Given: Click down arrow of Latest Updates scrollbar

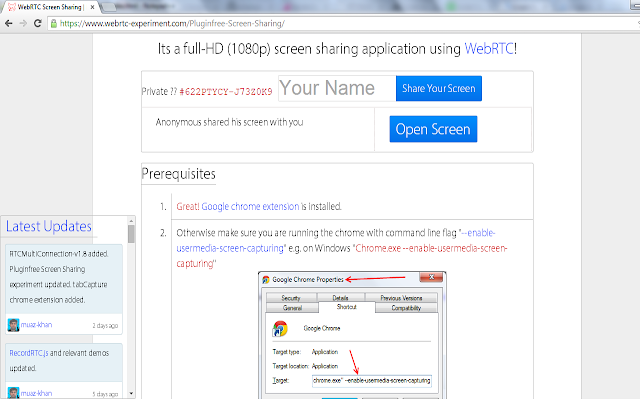Looking at the screenshot, I should click(x=131, y=393).
